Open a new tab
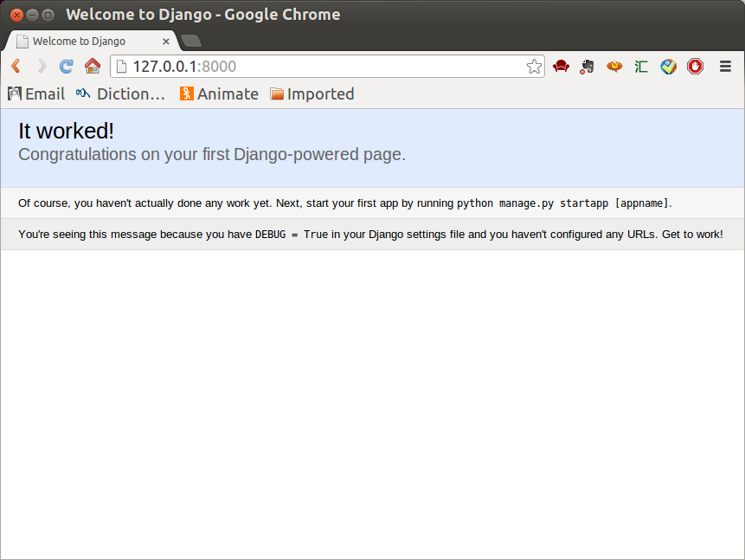Screen dimensions: 745x560 click(x=191, y=42)
